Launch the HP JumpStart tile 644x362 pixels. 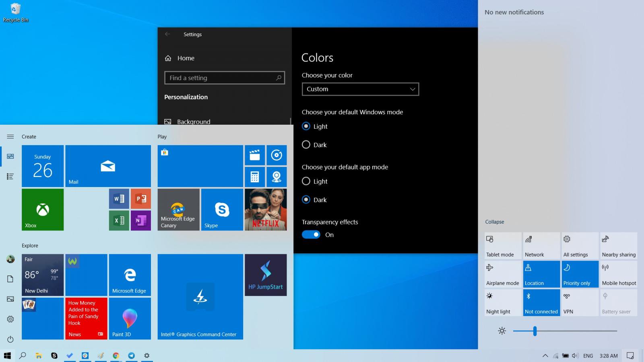[x=266, y=275]
